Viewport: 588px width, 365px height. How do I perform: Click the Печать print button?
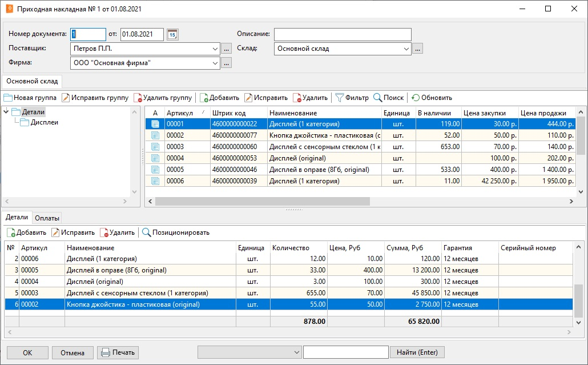pos(118,352)
